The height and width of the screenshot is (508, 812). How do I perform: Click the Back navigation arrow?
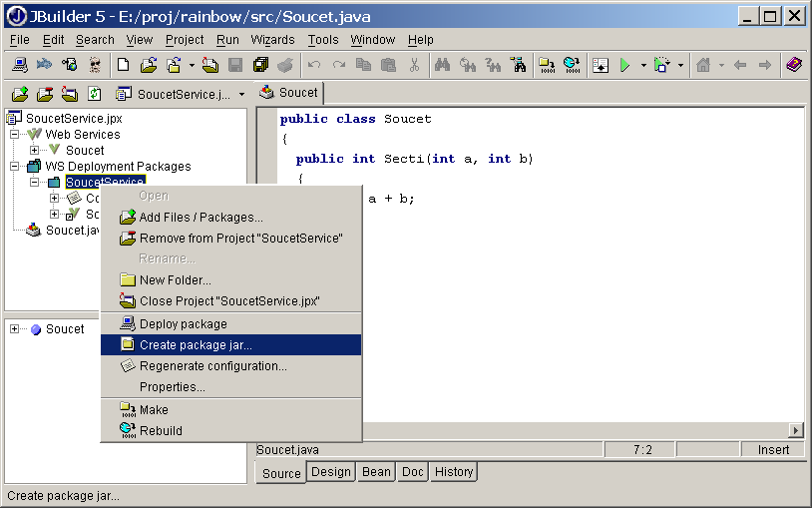point(740,65)
